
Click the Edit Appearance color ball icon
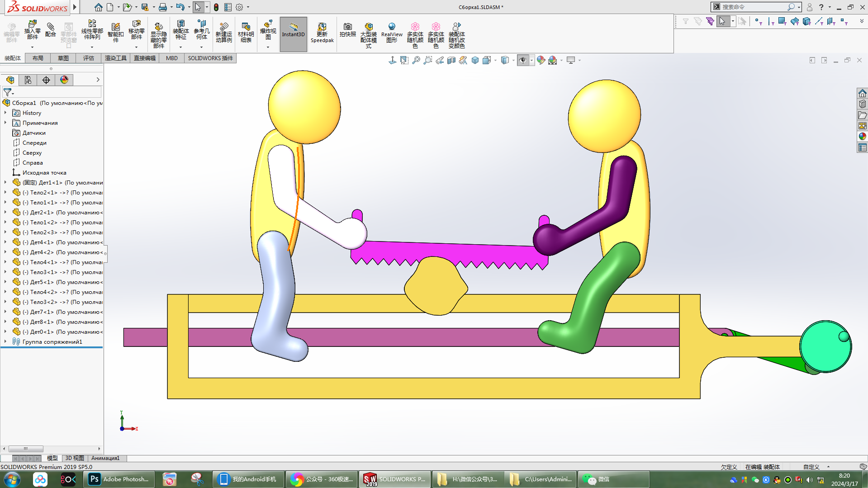pyautogui.click(x=541, y=60)
